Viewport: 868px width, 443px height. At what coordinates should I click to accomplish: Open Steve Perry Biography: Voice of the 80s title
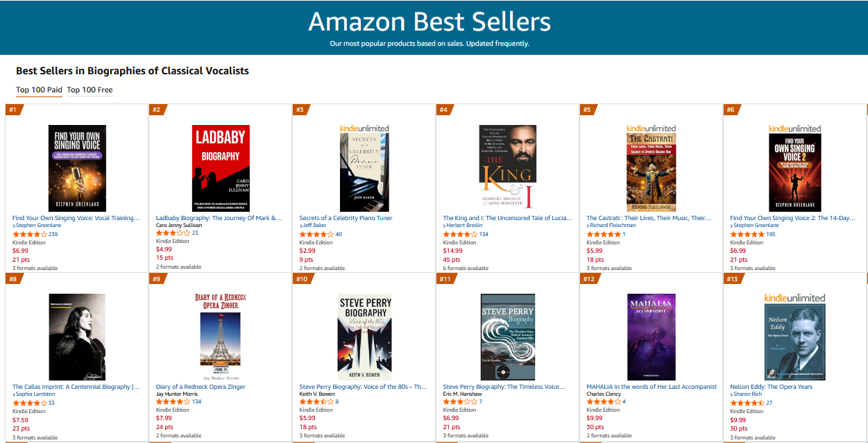pos(363,387)
